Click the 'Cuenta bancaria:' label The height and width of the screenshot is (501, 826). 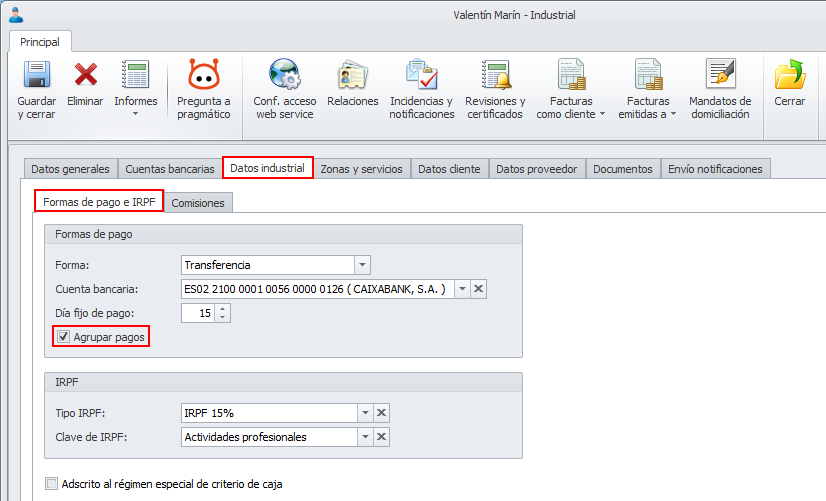pyautogui.click(x=96, y=289)
